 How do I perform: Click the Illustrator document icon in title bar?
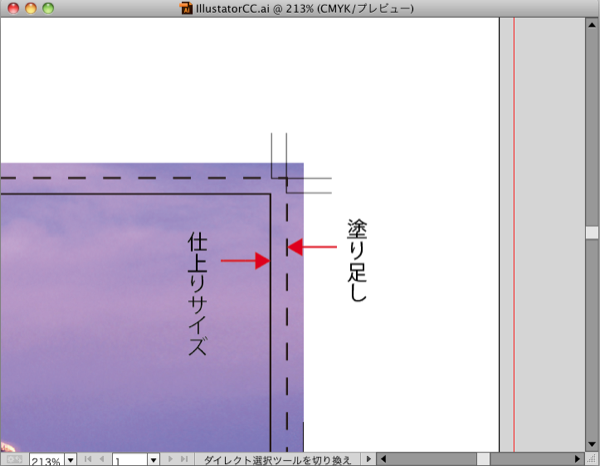(186, 8)
